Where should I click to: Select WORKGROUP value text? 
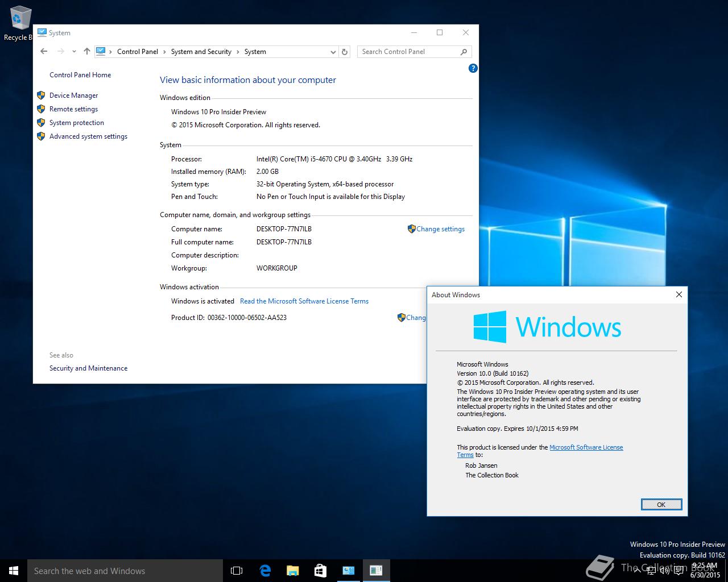click(x=277, y=268)
